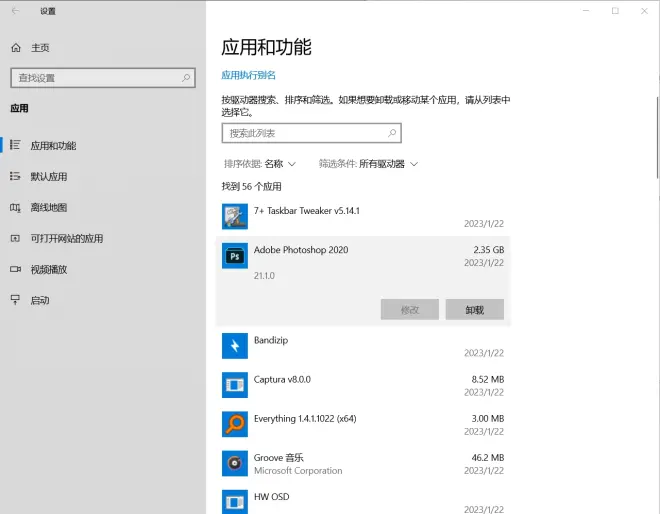
Task: Click the 卸载 uninstall button
Action: click(x=475, y=310)
